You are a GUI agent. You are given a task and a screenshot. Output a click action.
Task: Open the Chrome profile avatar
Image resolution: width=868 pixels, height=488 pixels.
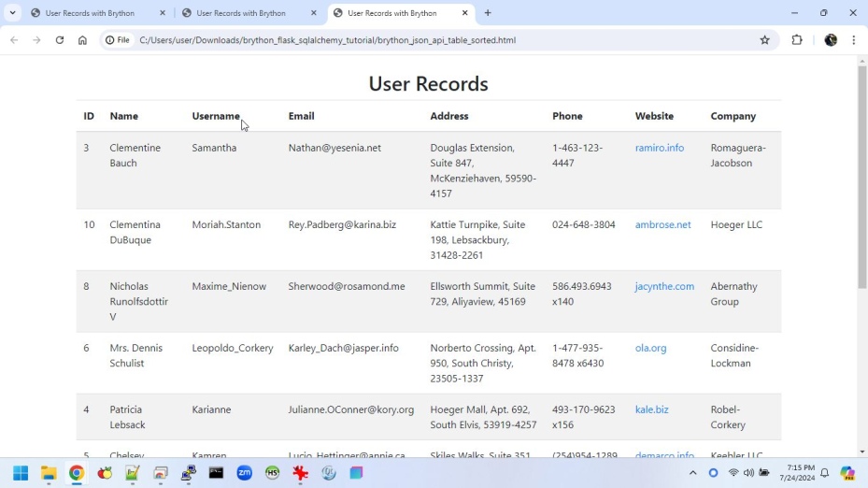[831, 40]
